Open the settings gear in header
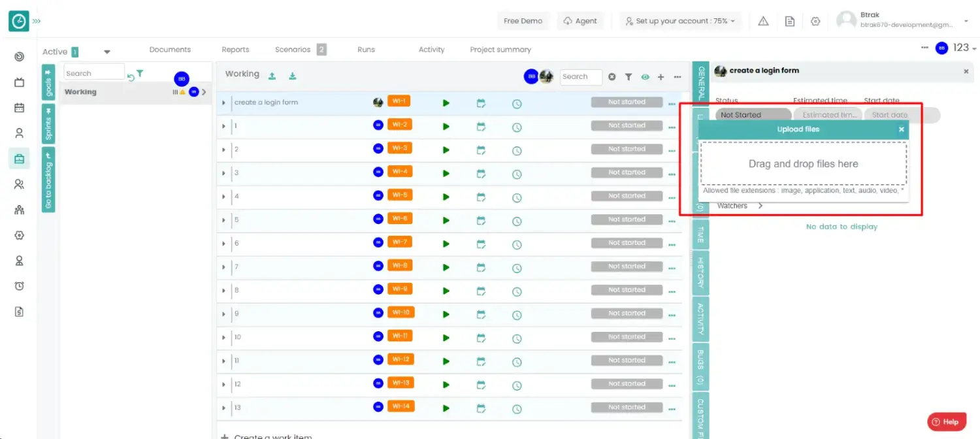The height and width of the screenshot is (439, 980). (x=815, y=21)
